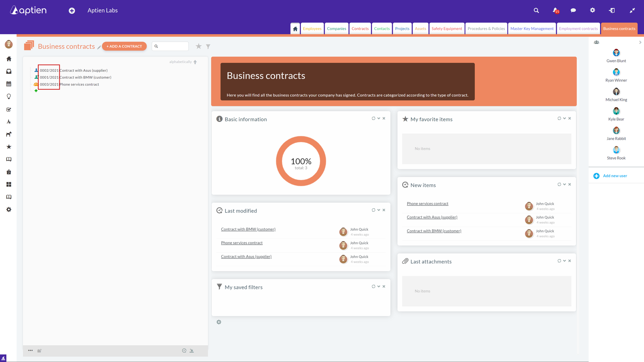Open Phone services contract link in New items
The width and height of the screenshot is (644, 362).
point(427,203)
